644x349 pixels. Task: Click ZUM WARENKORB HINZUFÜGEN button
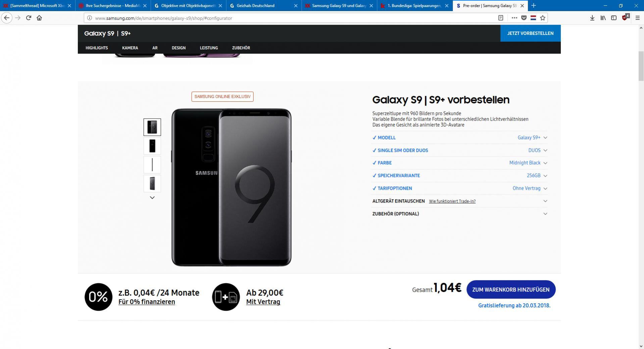pyautogui.click(x=511, y=290)
